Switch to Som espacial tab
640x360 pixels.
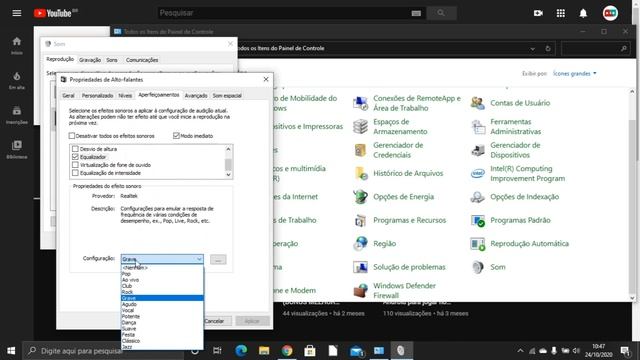point(227,96)
